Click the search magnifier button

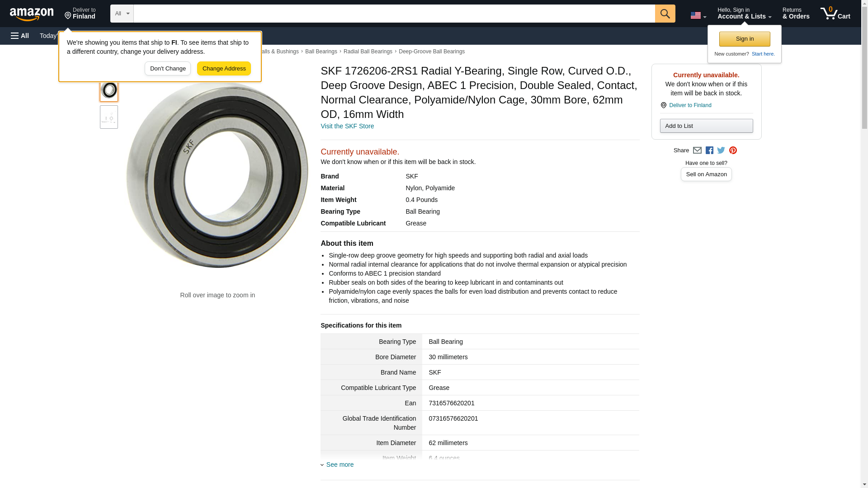click(x=665, y=14)
